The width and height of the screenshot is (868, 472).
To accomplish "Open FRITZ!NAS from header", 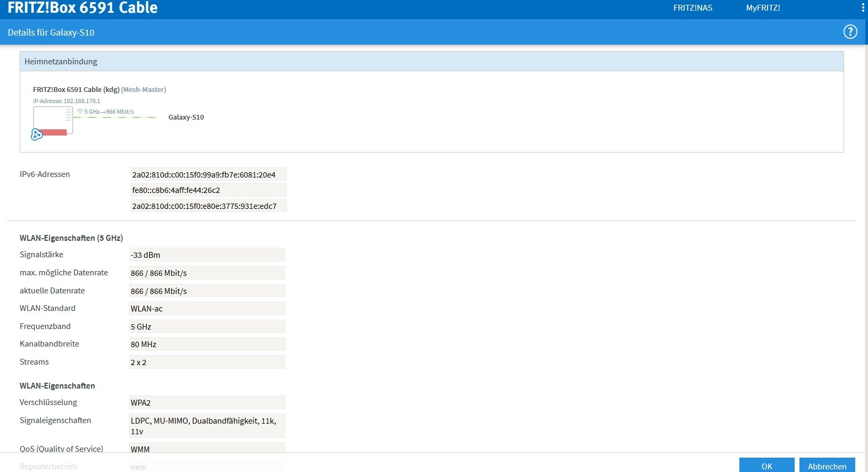I will point(693,8).
